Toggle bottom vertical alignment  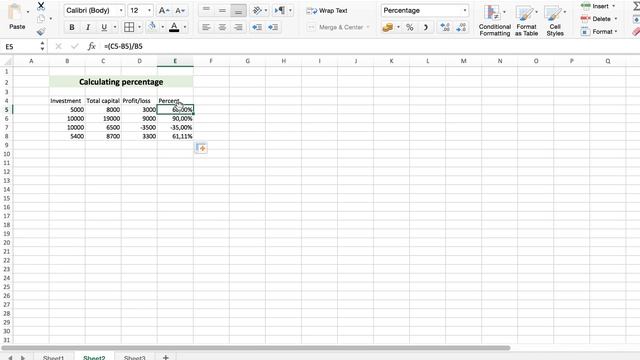pos(238,10)
